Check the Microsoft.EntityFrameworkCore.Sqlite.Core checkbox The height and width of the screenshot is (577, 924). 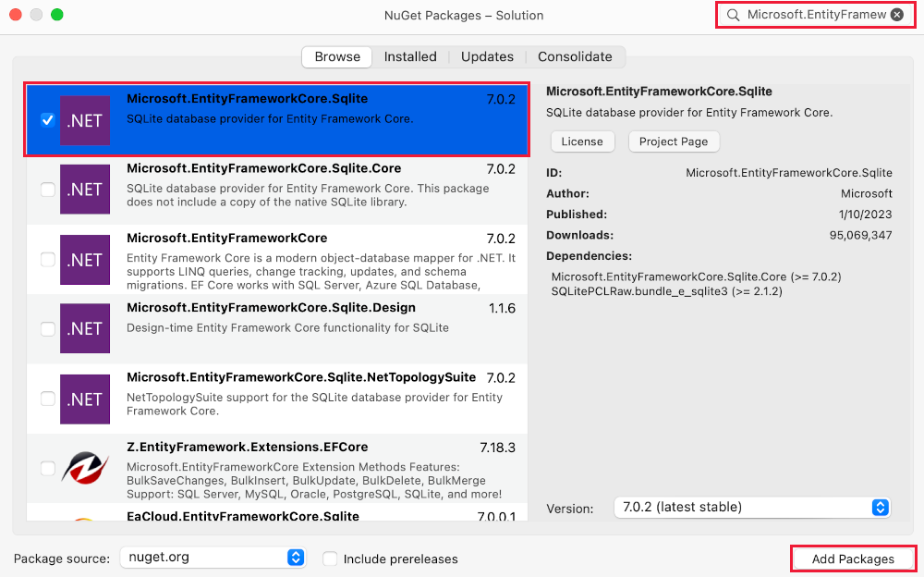click(x=47, y=190)
